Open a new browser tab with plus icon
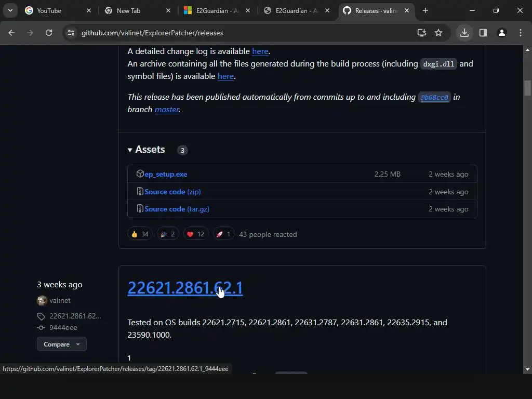Viewport: 532px width, 399px height. pyautogui.click(x=425, y=11)
